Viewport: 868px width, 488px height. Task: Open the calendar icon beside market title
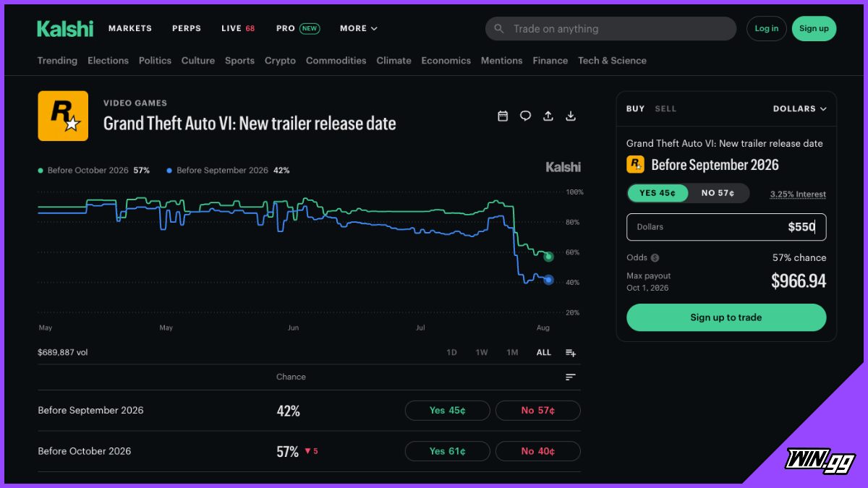click(x=503, y=116)
